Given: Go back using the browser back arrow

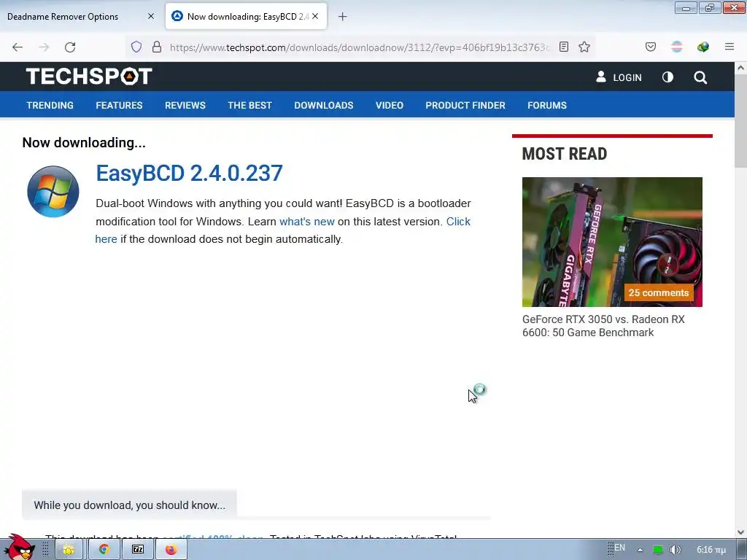Looking at the screenshot, I should pos(18,47).
